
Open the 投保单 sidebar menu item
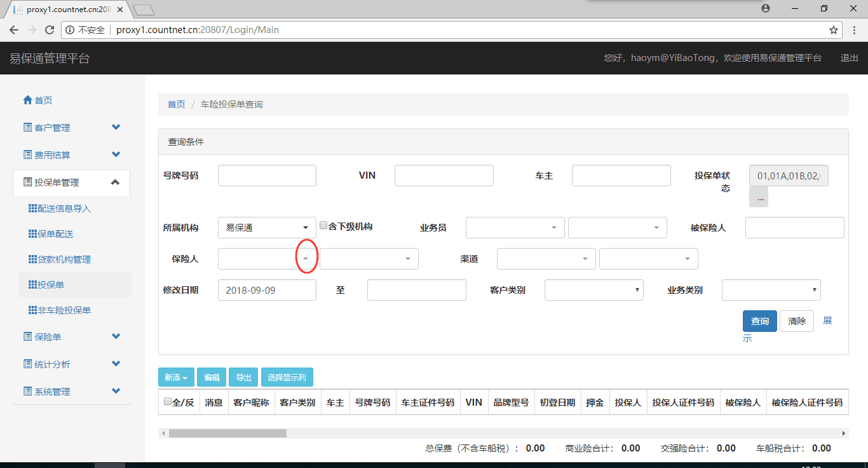[51, 285]
